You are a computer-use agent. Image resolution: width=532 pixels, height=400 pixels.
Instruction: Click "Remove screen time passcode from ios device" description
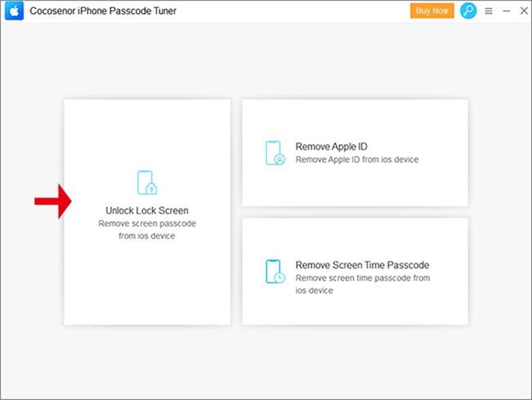tap(363, 284)
